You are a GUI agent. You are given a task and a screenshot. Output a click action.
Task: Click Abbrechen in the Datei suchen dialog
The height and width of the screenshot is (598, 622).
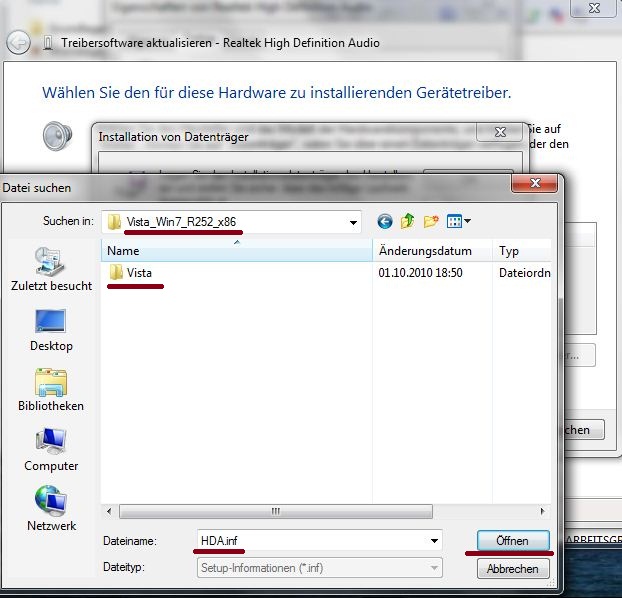tap(513, 569)
